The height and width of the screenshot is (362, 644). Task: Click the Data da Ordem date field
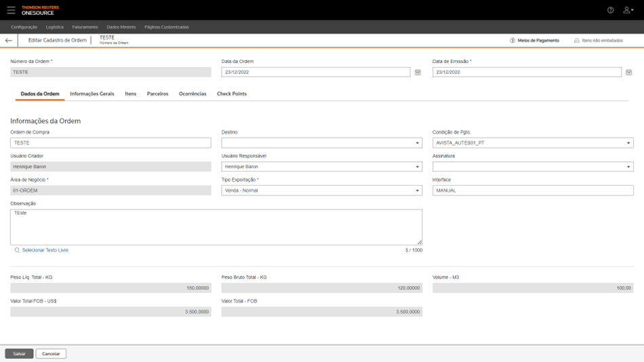coord(315,73)
